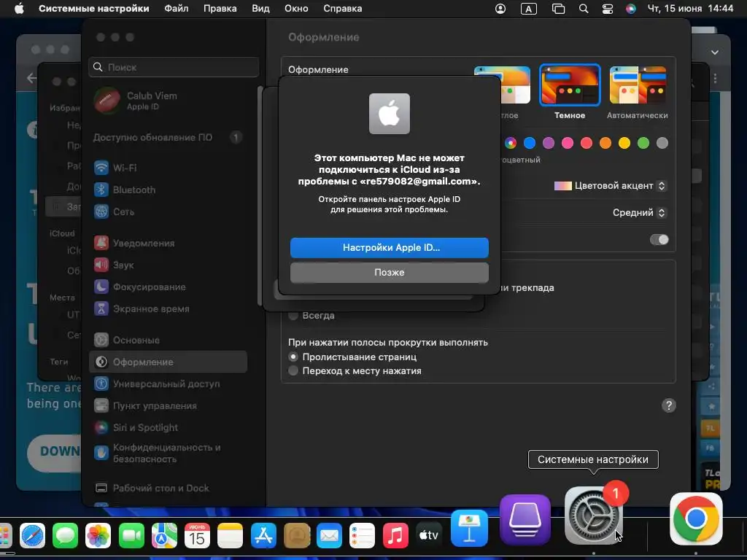Screen dimensions: 747x560
Task: Click the keyboard input source A icon
Action: pos(528,9)
